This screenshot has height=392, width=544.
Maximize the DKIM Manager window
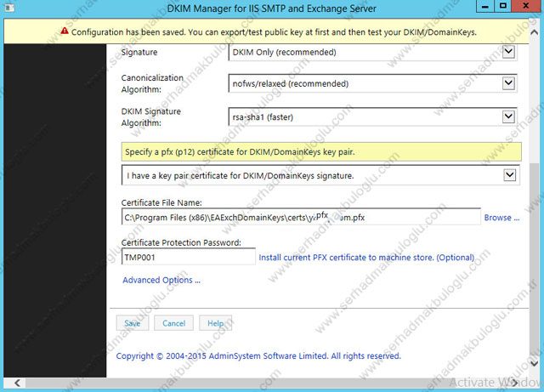502,6
